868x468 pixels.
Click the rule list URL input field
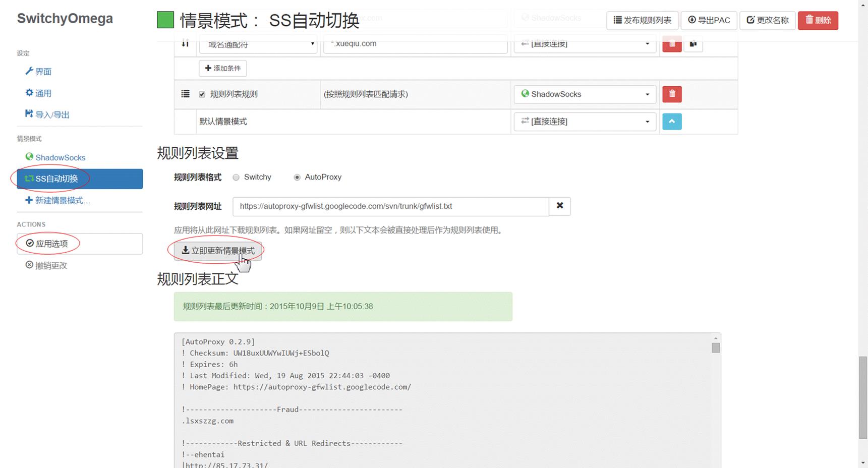click(x=388, y=206)
